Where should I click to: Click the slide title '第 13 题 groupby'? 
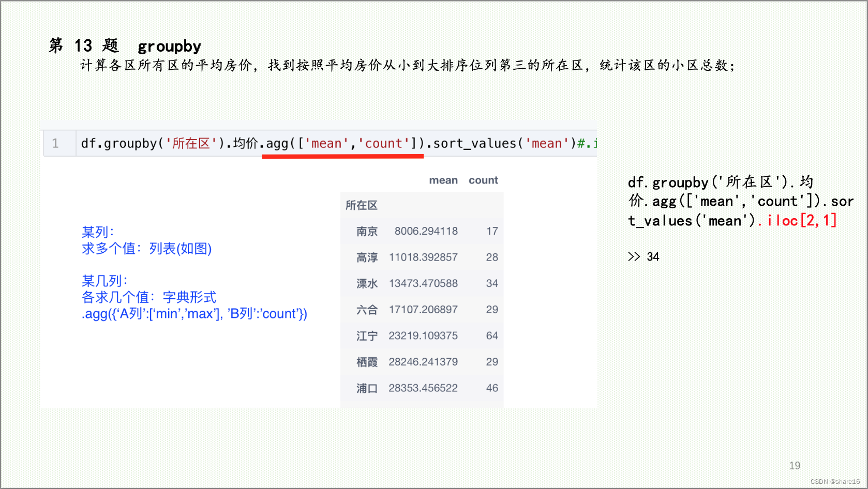click(x=125, y=45)
